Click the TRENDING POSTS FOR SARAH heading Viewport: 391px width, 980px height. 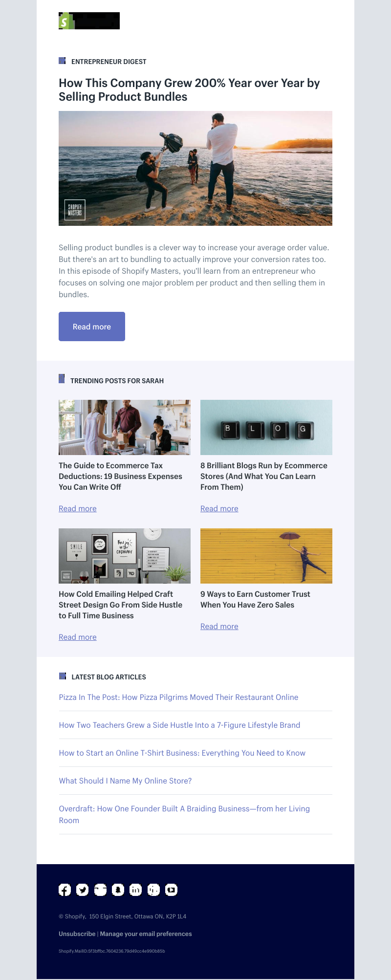pyautogui.click(x=117, y=381)
